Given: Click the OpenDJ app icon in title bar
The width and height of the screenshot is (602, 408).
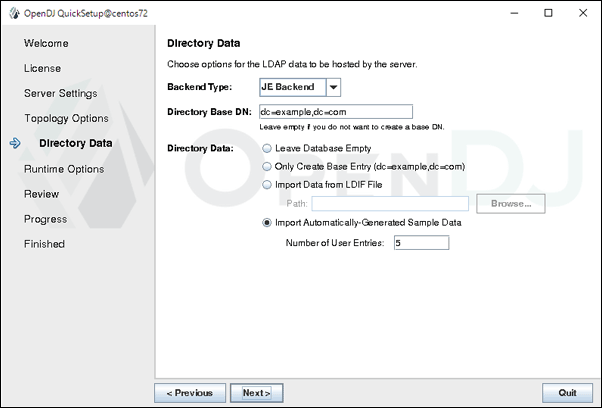Looking at the screenshot, I should [x=14, y=13].
